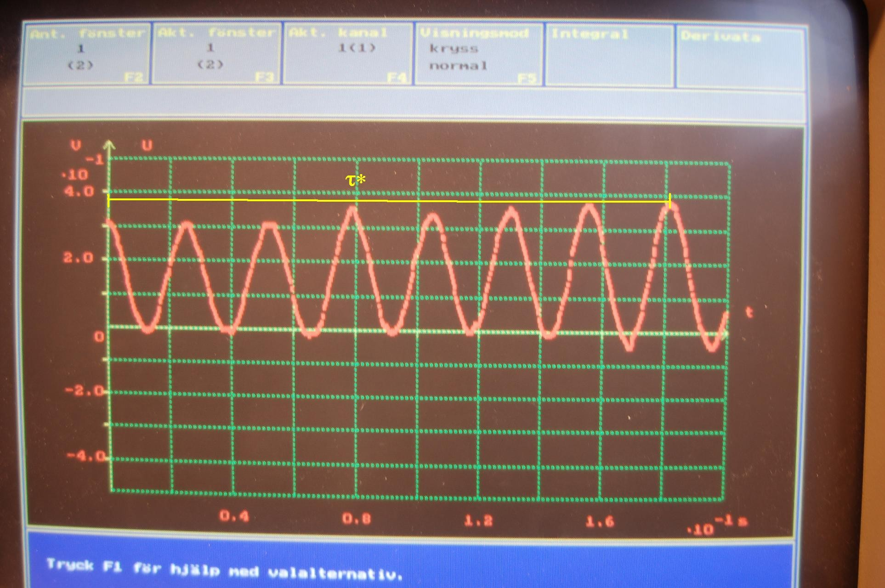Click the 1.2 time axis label
The width and height of the screenshot is (885, 588).
478,520
